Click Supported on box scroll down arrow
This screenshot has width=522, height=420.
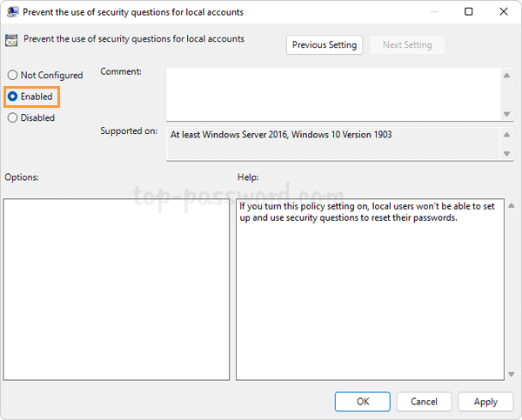tap(507, 154)
